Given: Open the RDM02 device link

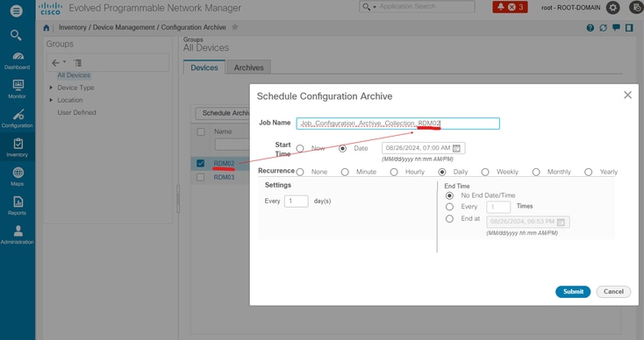Looking at the screenshot, I should point(224,163).
